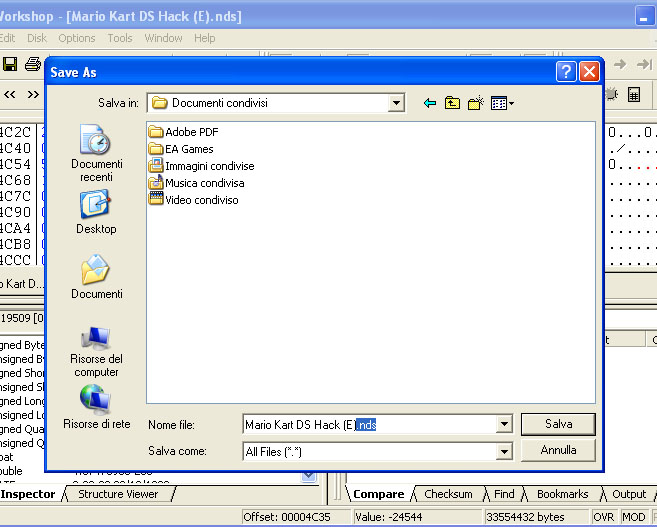The image size is (657, 527).
Task: Click the Documenti condivisi folder name
Action: pyautogui.click(x=220, y=103)
